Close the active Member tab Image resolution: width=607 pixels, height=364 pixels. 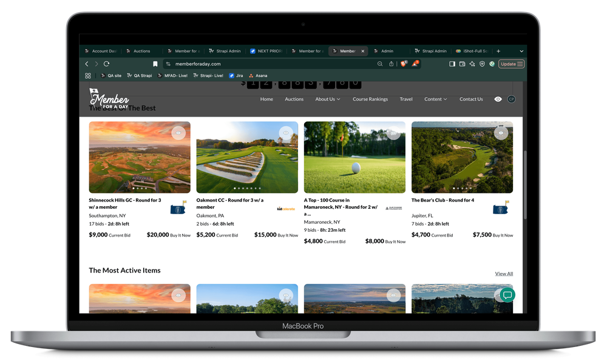363,51
